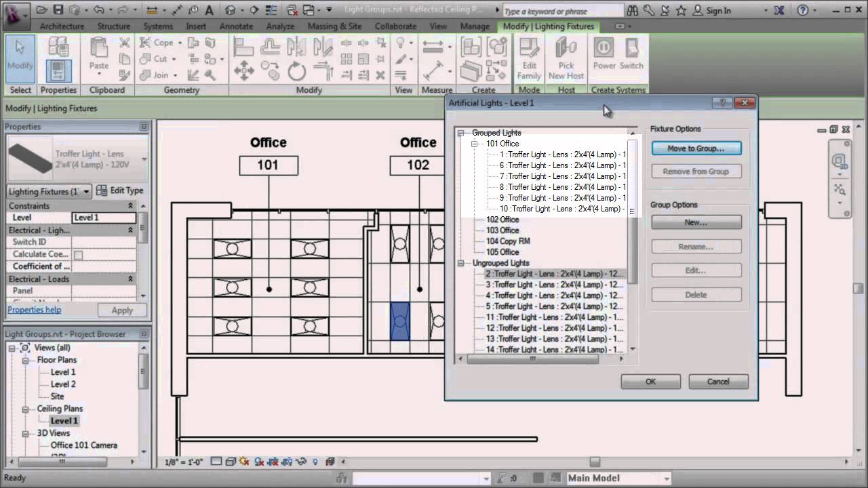Select the Move tool in Modify panel
This screenshot has width=868, height=488.
244,70
